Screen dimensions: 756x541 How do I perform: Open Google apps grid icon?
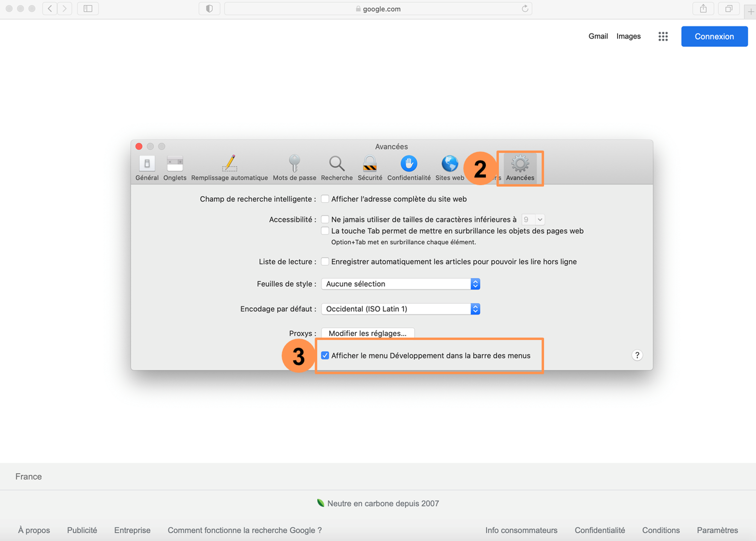(x=663, y=36)
